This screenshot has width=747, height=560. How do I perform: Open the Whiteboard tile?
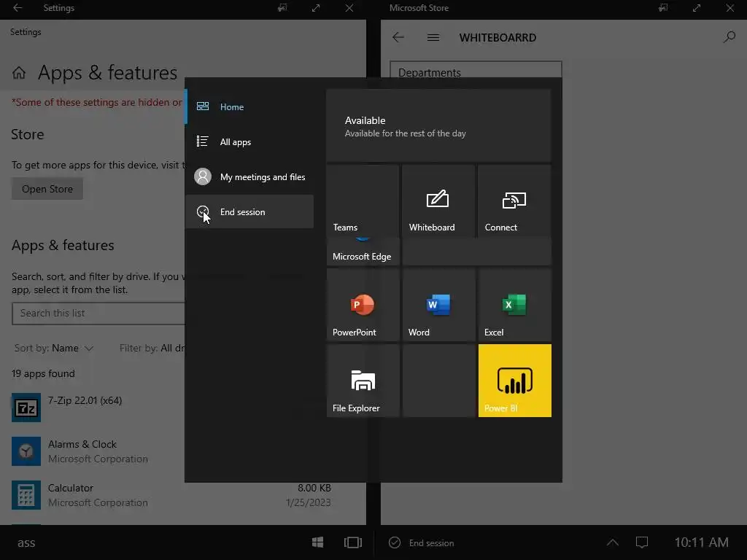[438, 201]
